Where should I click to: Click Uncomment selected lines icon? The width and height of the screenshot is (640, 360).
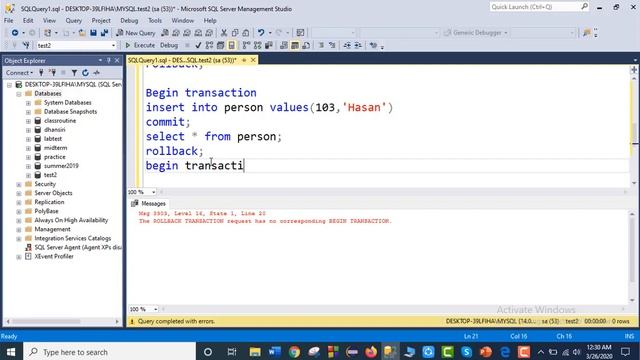332,45
